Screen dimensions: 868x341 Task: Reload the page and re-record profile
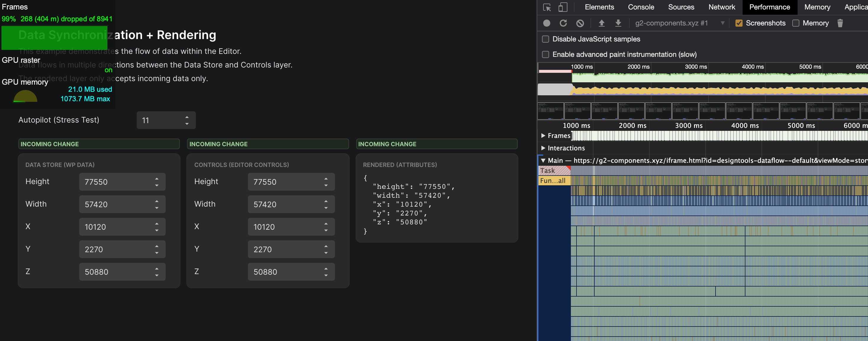point(563,23)
